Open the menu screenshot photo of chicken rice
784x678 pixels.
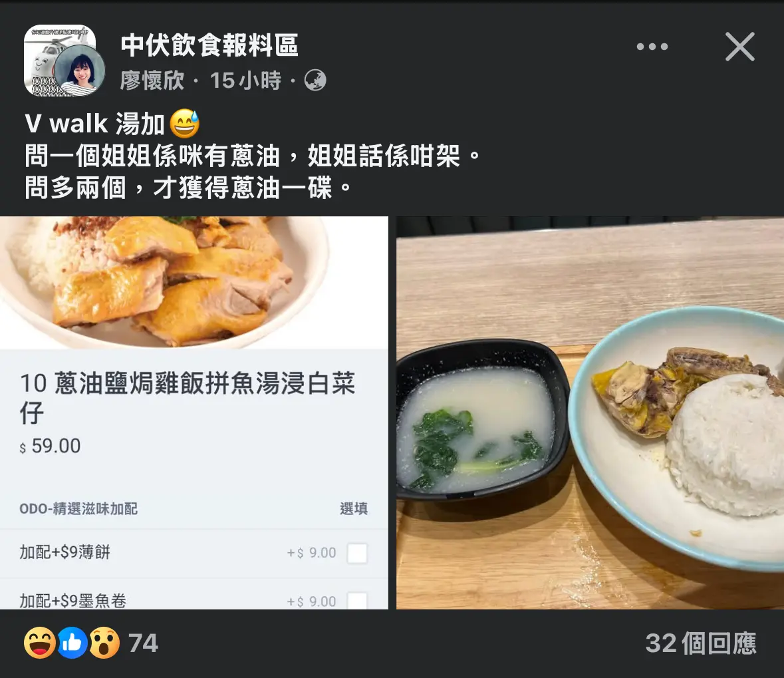click(194, 413)
